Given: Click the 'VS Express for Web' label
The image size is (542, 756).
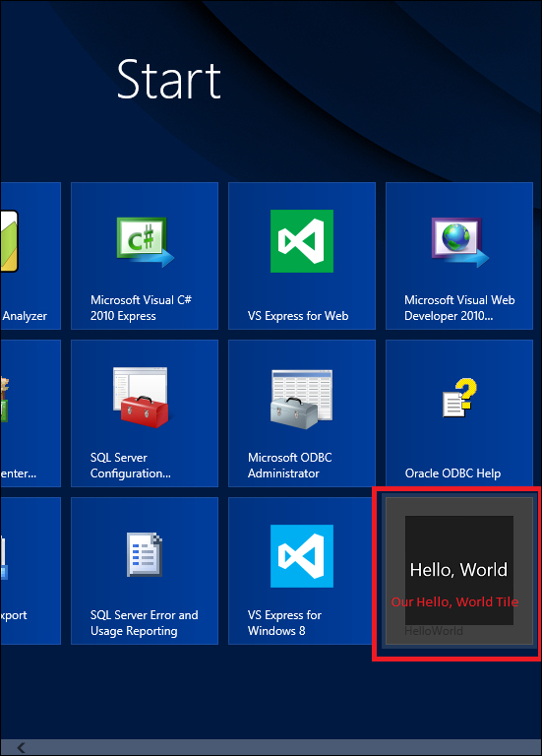Looking at the screenshot, I should pos(298,316).
